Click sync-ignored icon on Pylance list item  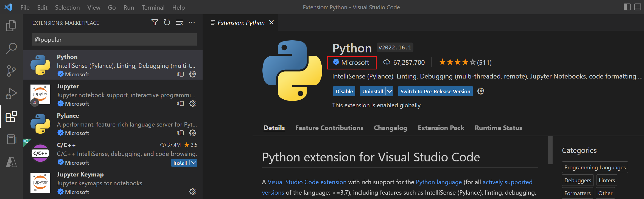[x=180, y=133]
